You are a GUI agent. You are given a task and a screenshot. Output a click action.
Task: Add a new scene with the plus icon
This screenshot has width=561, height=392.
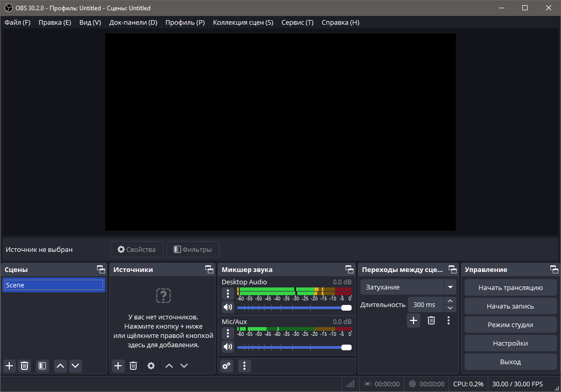coord(9,366)
